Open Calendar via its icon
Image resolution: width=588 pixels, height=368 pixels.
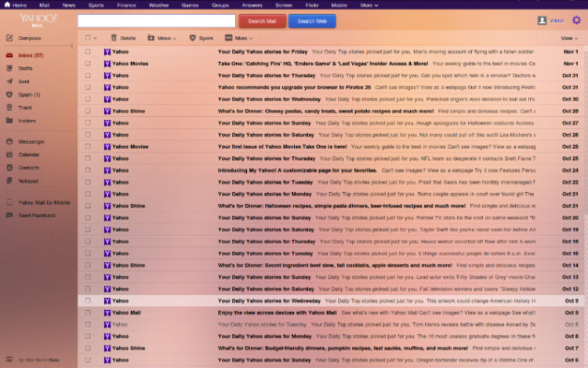[x=9, y=154]
